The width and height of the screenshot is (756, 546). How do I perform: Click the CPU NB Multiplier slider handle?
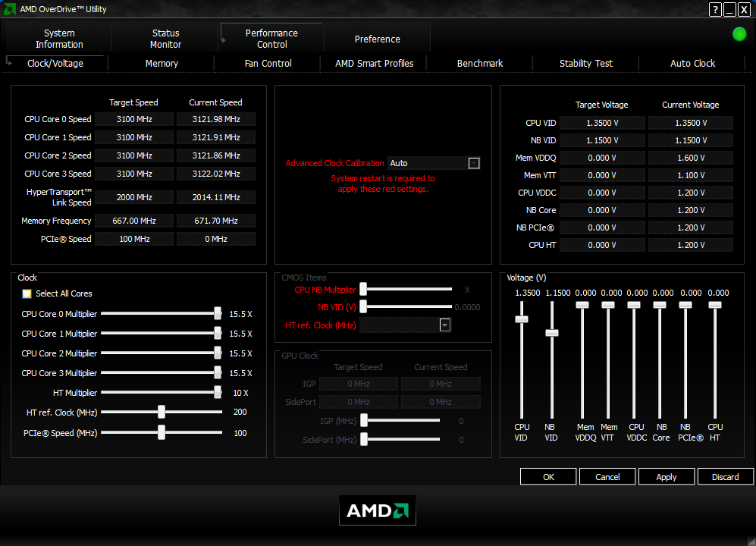363,289
